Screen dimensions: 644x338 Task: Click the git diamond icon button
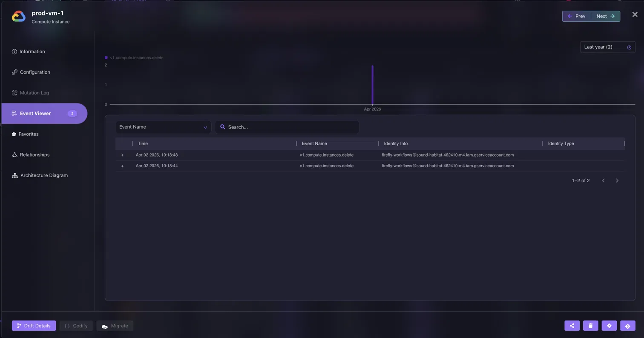(628, 326)
